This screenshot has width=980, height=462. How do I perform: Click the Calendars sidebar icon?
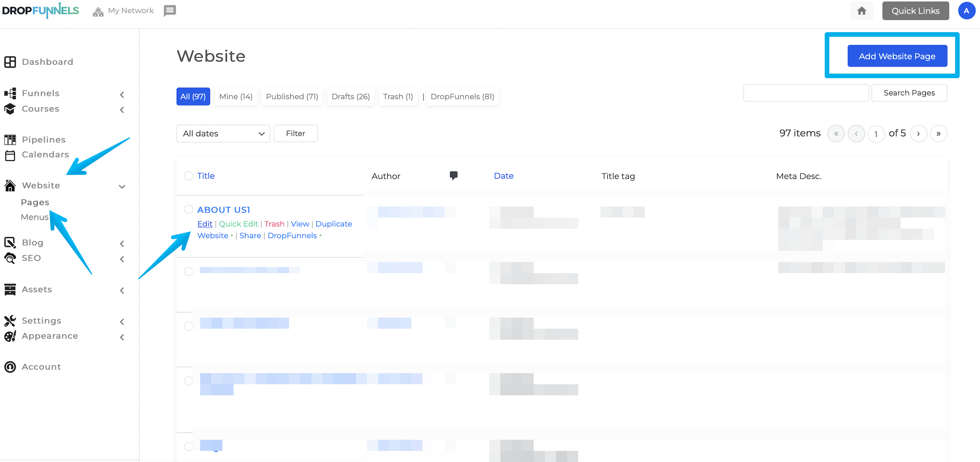tap(10, 155)
